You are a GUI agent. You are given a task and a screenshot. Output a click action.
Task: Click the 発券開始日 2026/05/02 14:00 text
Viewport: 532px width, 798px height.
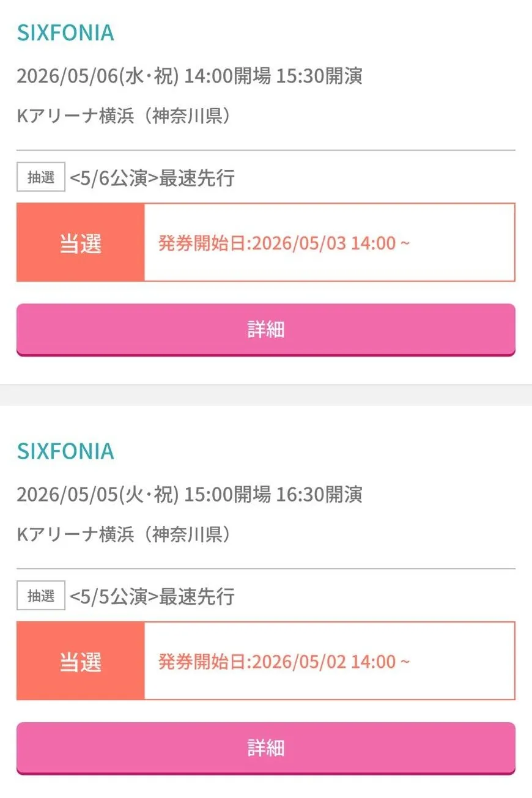(284, 662)
